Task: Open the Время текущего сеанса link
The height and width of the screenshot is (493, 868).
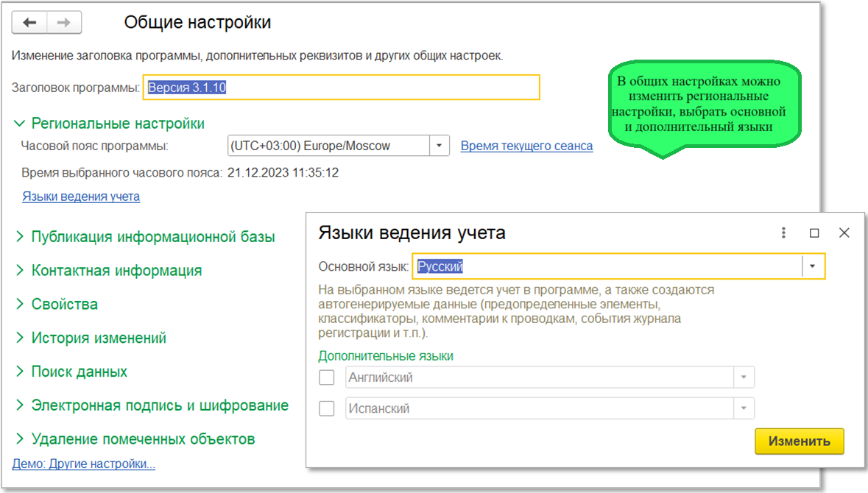Action: pos(526,146)
